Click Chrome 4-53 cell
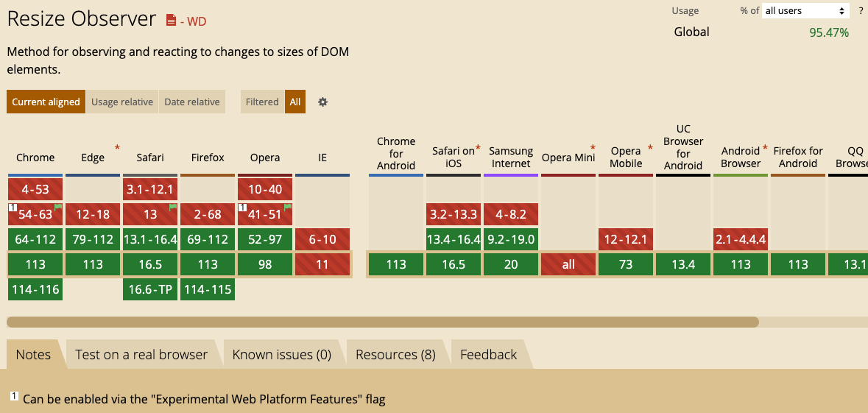Viewport: 868px width, 413px height. point(35,189)
